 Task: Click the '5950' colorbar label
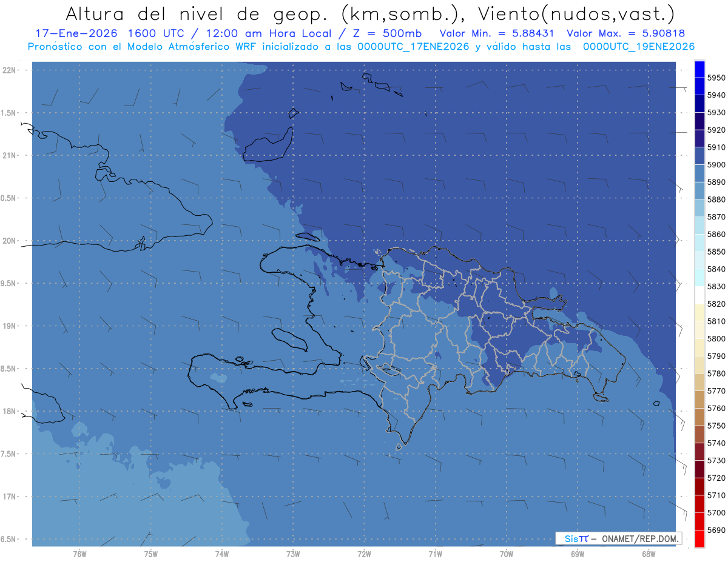tap(716, 78)
